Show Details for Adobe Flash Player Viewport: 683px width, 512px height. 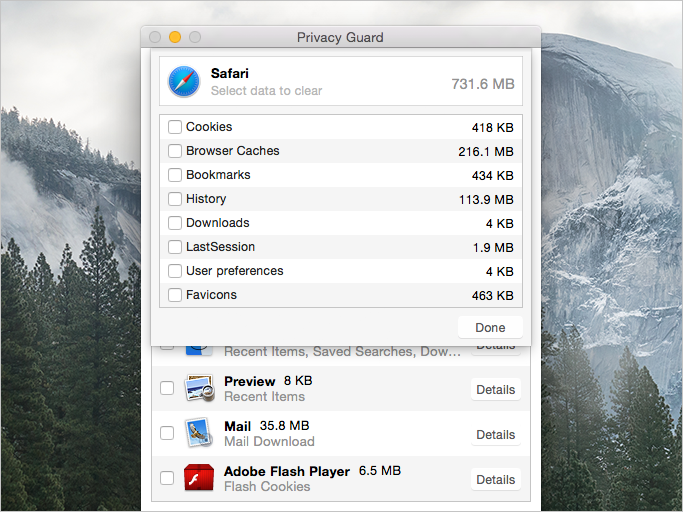click(496, 479)
